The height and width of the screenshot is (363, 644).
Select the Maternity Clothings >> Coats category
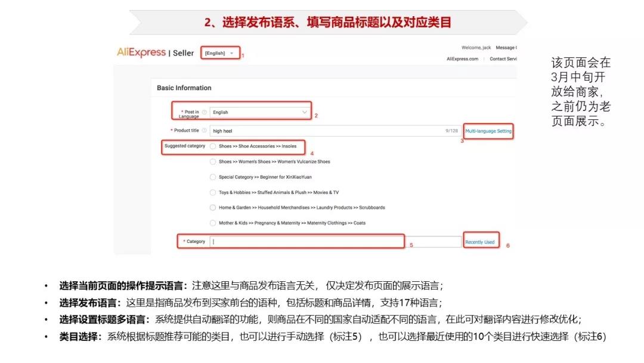(x=213, y=223)
